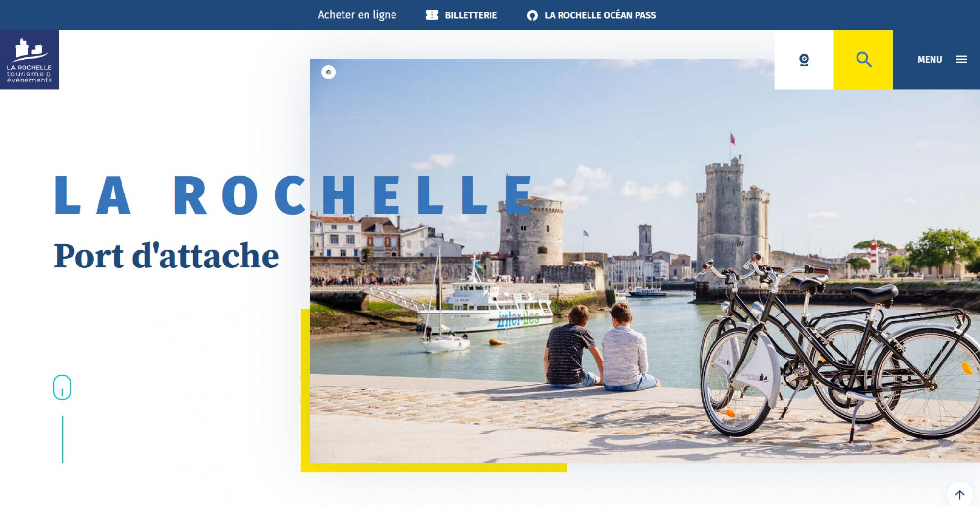Show the photo copyright credit icon
Viewport: 980px width, 506px height.
click(x=328, y=72)
